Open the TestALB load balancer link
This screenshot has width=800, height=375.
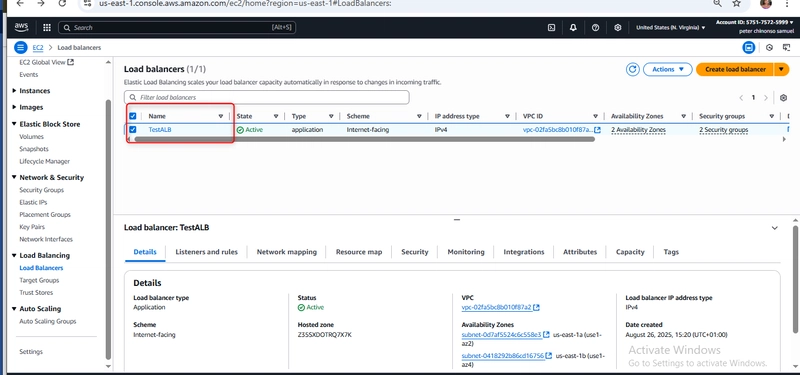coord(160,130)
